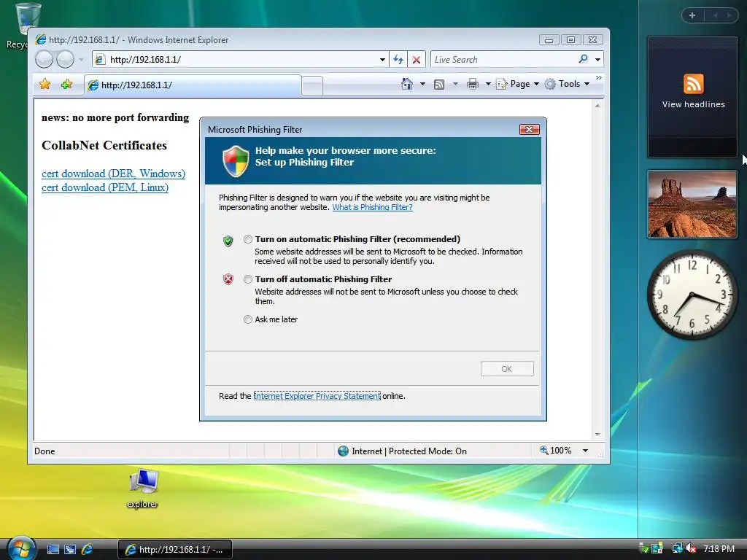Click the 100% zoom level button
Image resolution: width=747 pixels, height=560 pixels.
(x=555, y=451)
